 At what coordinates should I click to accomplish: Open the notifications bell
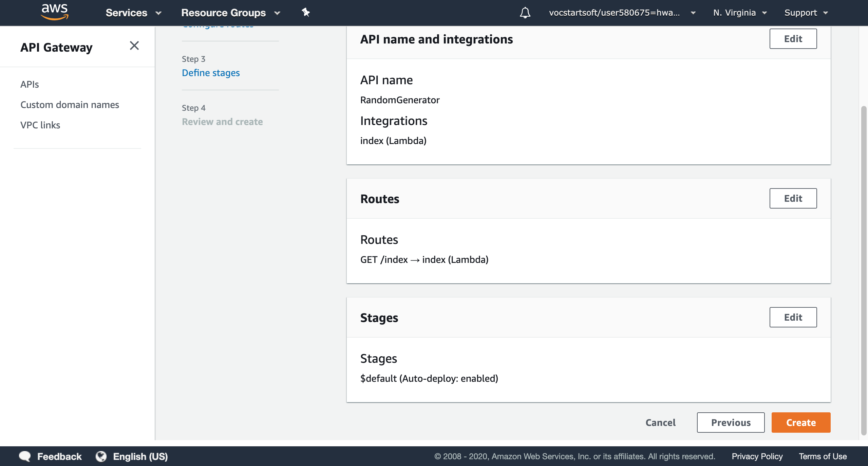(x=525, y=13)
